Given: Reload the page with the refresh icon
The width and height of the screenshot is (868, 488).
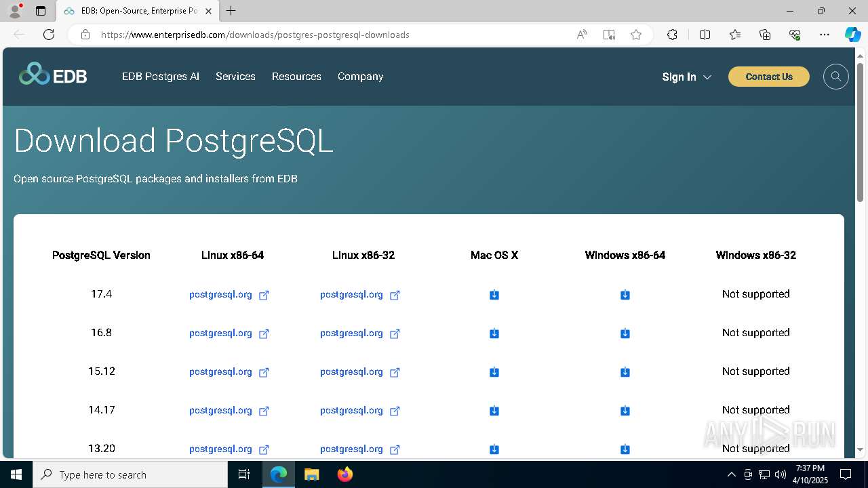Looking at the screenshot, I should (49, 35).
